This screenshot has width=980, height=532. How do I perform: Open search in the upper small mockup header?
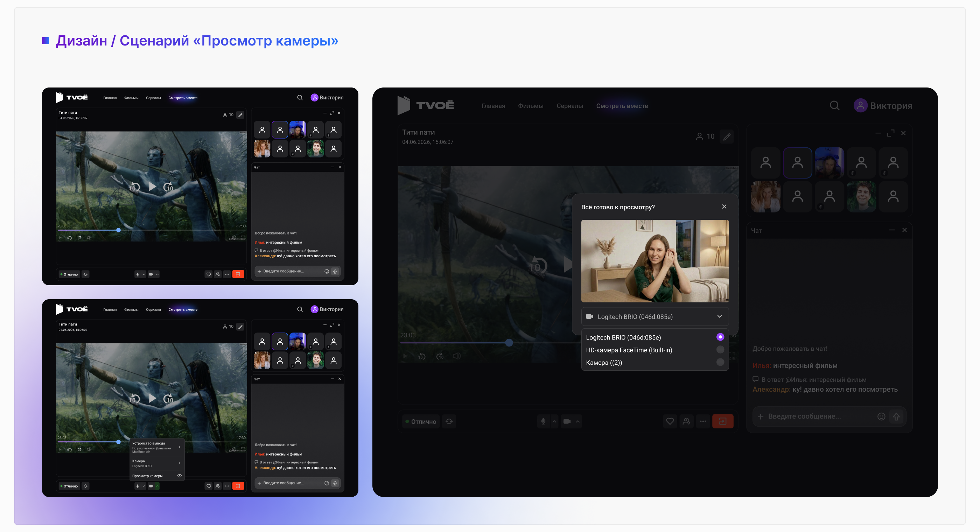pyautogui.click(x=300, y=97)
